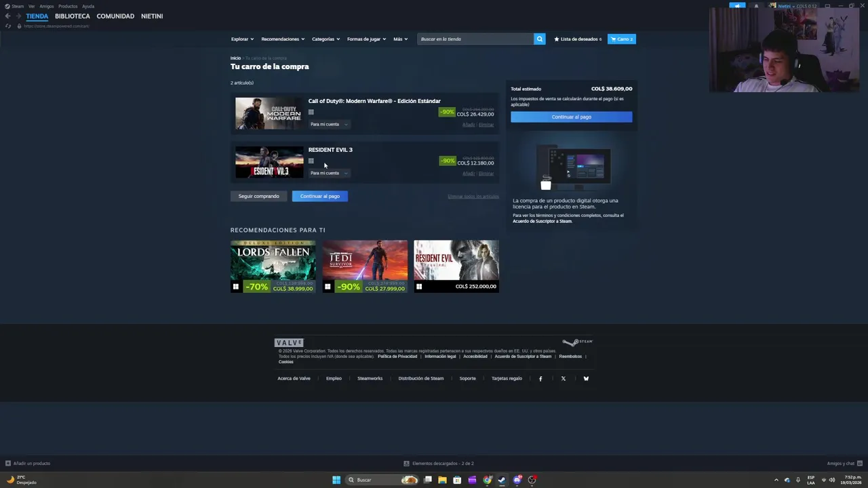Open Chrome from the taskbar
Screen dimensions: 868x488
487,480
